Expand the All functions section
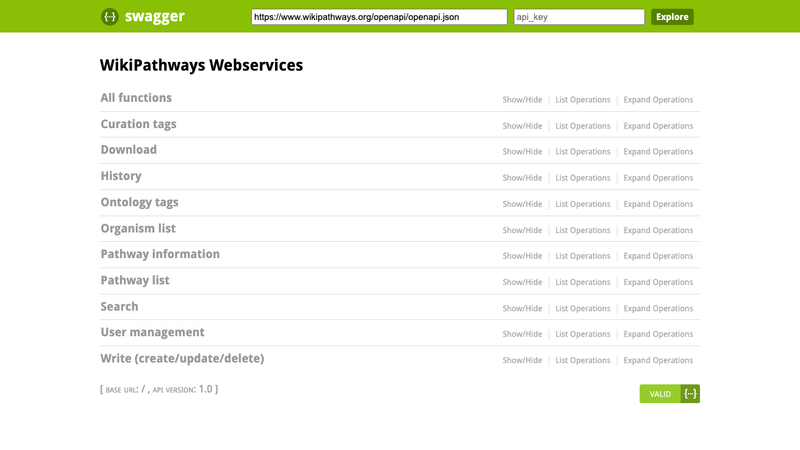This screenshot has width=800, height=450. click(x=136, y=98)
